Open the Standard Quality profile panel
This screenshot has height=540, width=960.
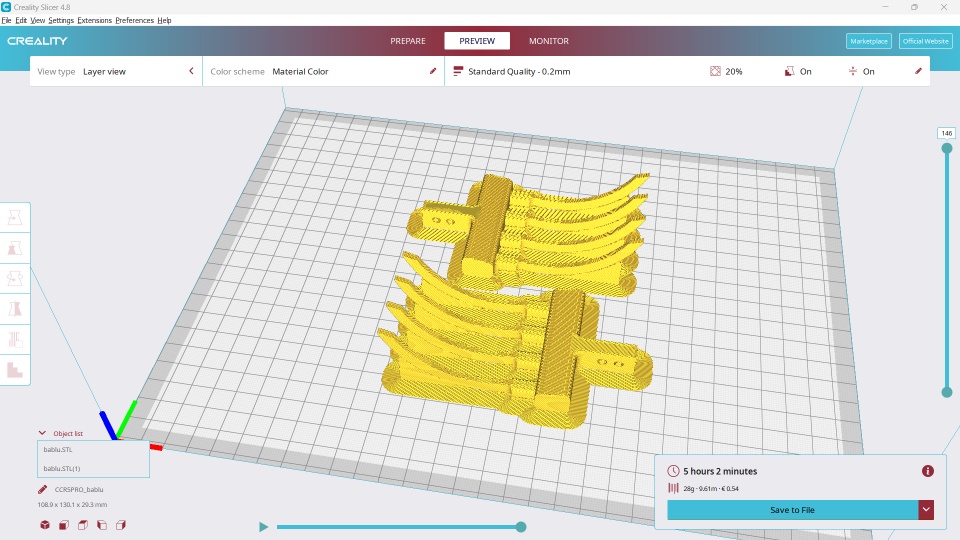[687, 71]
